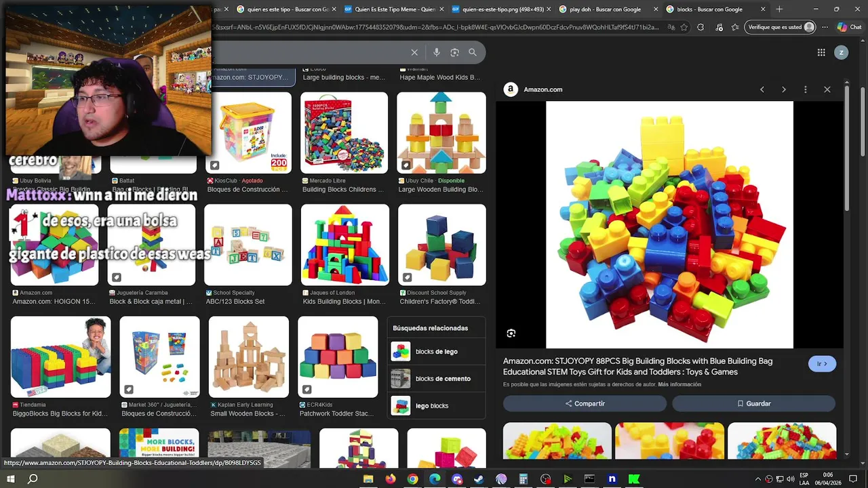This screenshot has height=488, width=868.
Task: Open ECR4Kids 'Patchwork Toddler' image
Action: click(338, 357)
